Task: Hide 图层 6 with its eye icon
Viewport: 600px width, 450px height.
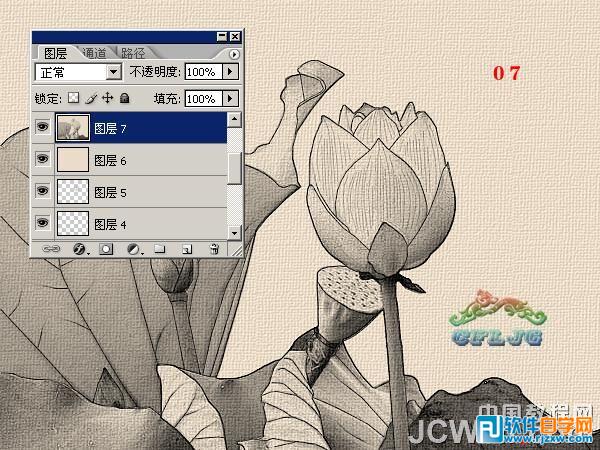Action: coord(42,158)
